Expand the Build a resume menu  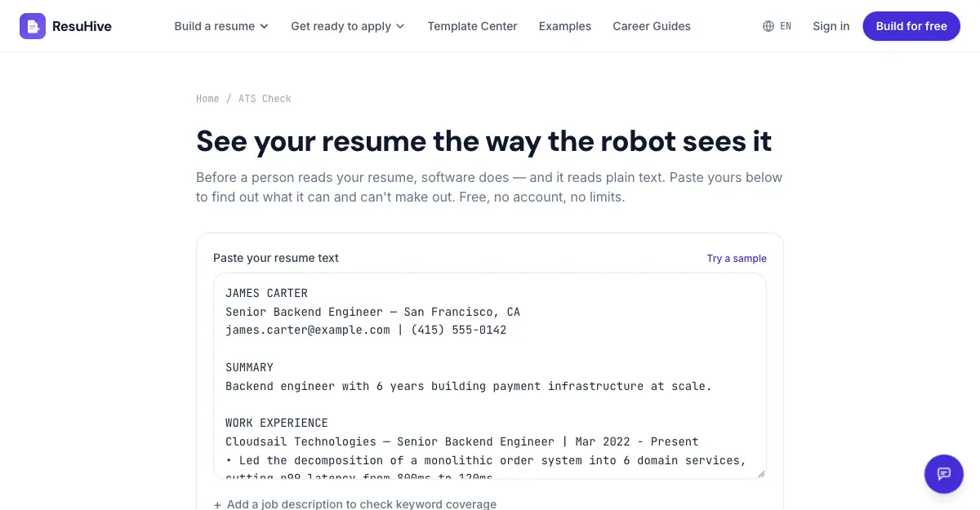click(x=221, y=26)
